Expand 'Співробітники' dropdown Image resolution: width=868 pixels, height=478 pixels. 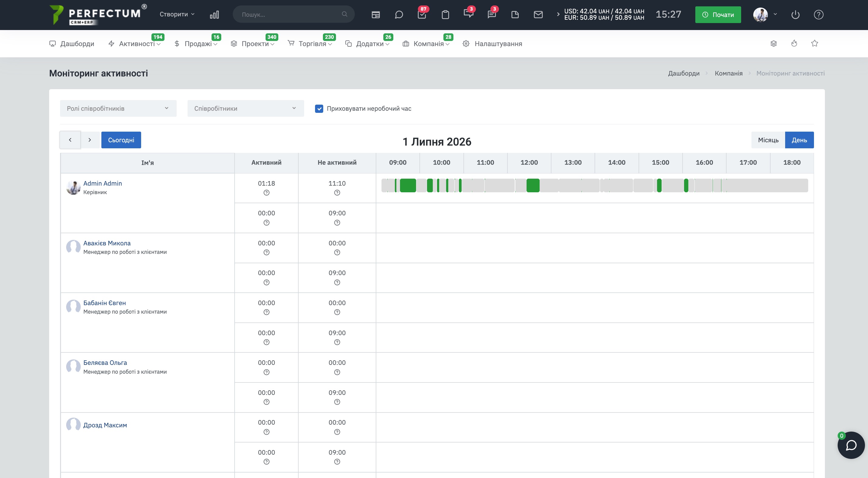coord(245,108)
